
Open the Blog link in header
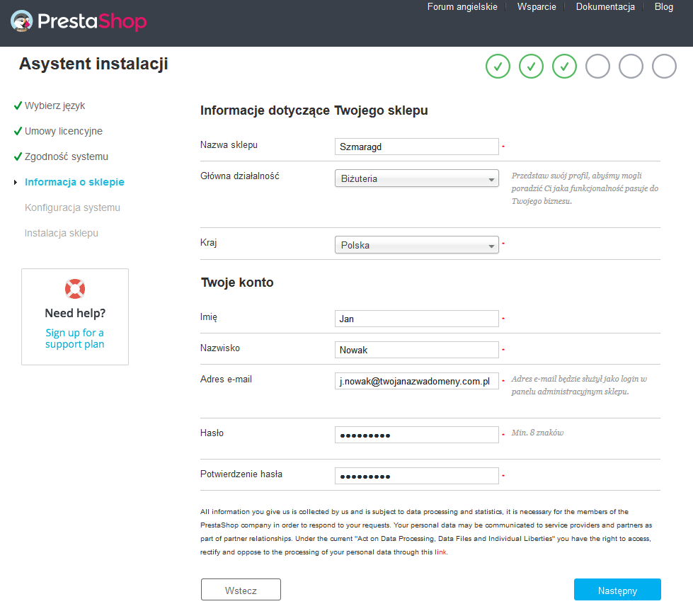point(663,6)
